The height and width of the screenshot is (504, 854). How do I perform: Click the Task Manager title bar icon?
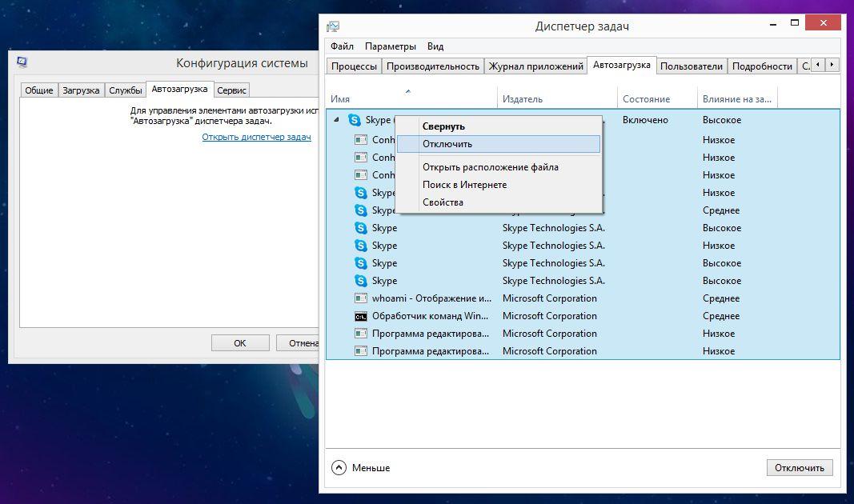(x=333, y=26)
